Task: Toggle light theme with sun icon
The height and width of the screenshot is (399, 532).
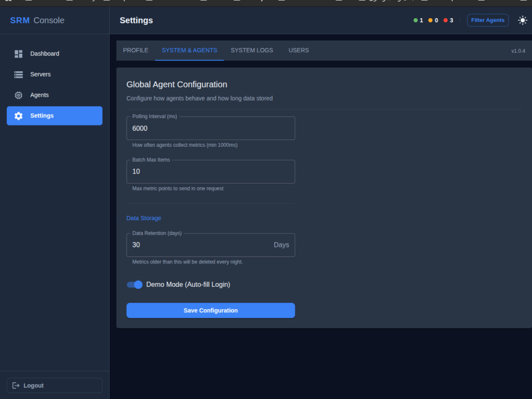Action: pos(522,20)
